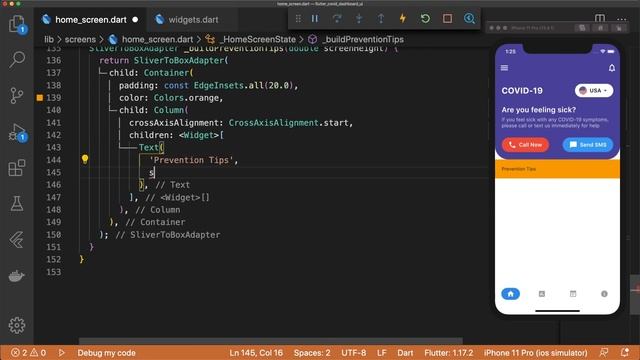Viewport: 640px width, 360px height.
Task: Select home_screen.dart in the breadcrumb
Action: (x=157, y=40)
